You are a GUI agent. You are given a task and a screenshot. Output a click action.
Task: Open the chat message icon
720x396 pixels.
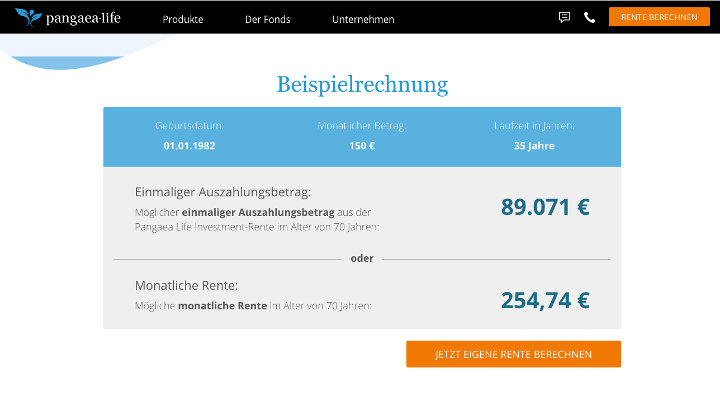click(x=564, y=17)
